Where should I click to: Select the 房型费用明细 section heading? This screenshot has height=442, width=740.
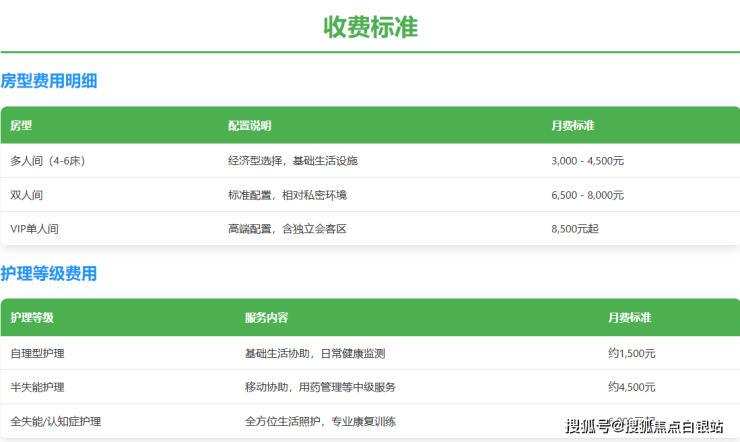tap(49, 81)
